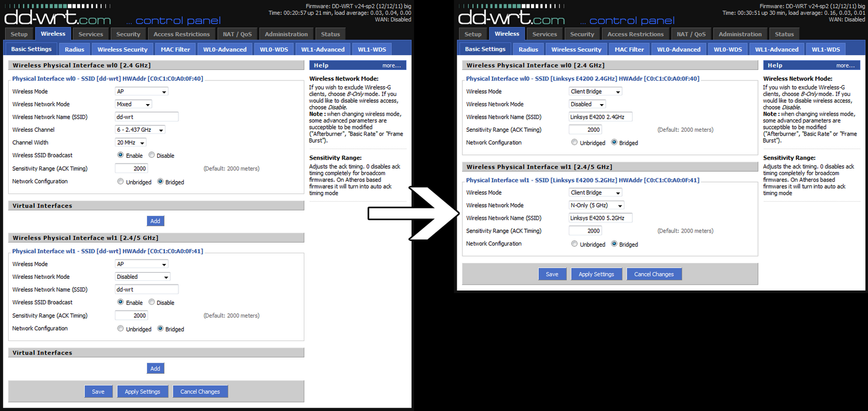Select Disable for wl1 SSID Broadcast, left panel
The width and height of the screenshot is (868, 411).
click(151, 302)
